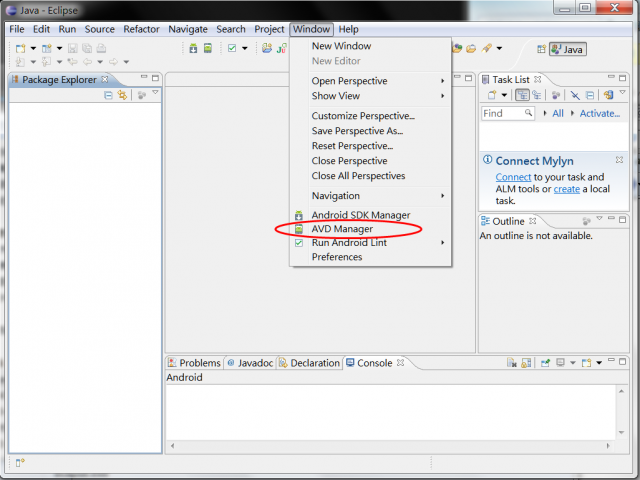This screenshot has height=480, width=640.
Task: Click Collapse All icon in Task List
Action: pyautogui.click(x=590, y=95)
